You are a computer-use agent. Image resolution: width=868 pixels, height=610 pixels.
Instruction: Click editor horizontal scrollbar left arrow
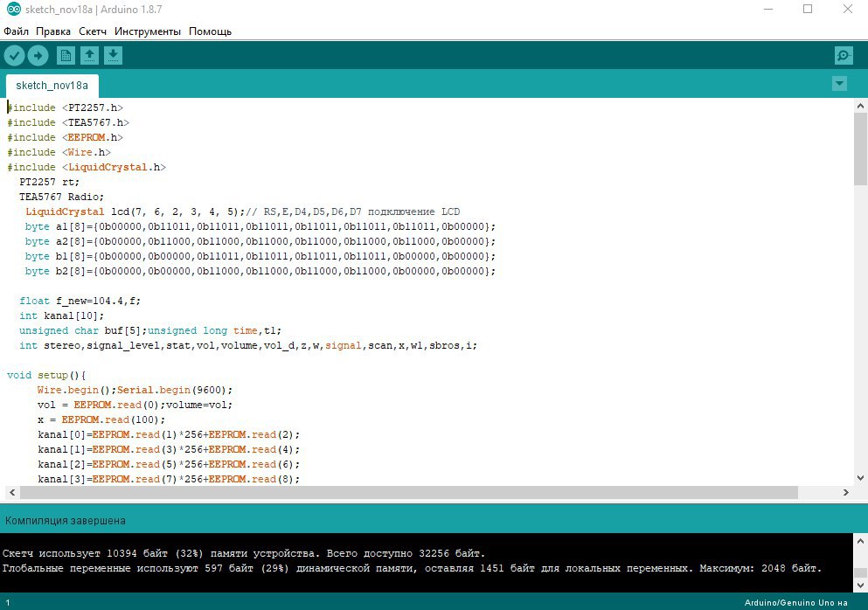12,492
